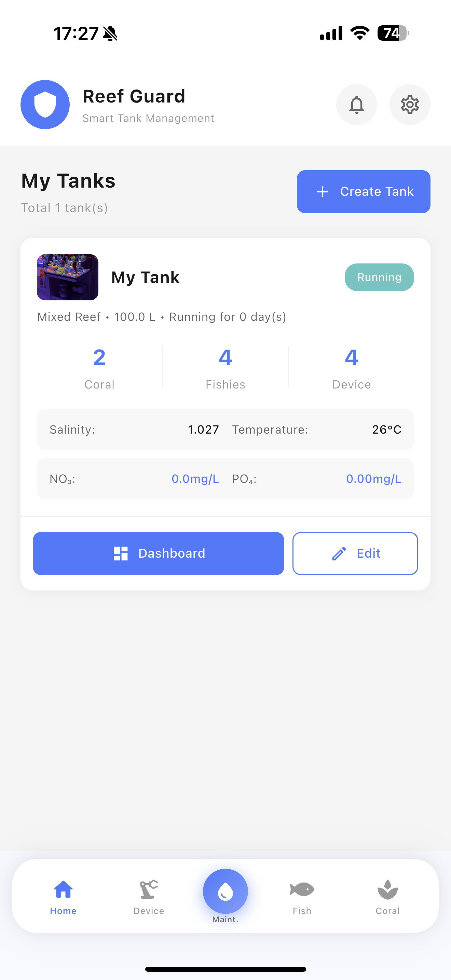Tap the notification bell icon
Screen dimensions: 451x980
click(x=356, y=105)
